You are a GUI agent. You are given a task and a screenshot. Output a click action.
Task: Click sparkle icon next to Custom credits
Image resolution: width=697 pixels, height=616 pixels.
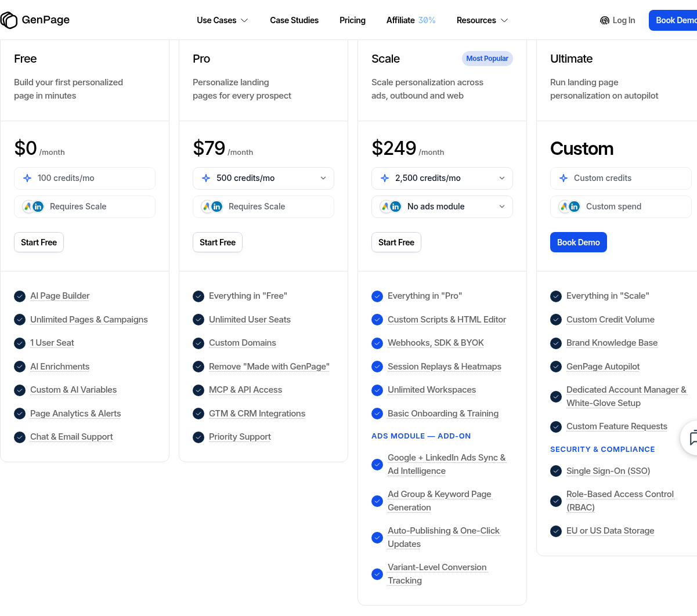pos(564,178)
